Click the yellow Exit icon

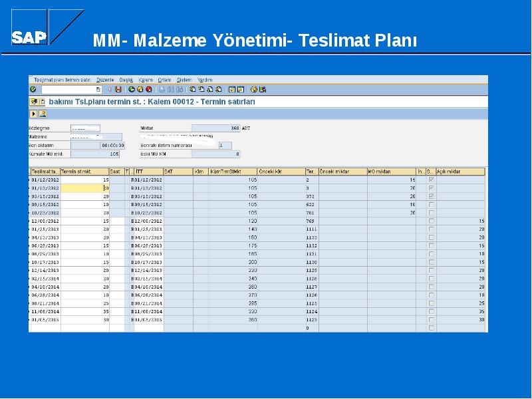(x=140, y=90)
